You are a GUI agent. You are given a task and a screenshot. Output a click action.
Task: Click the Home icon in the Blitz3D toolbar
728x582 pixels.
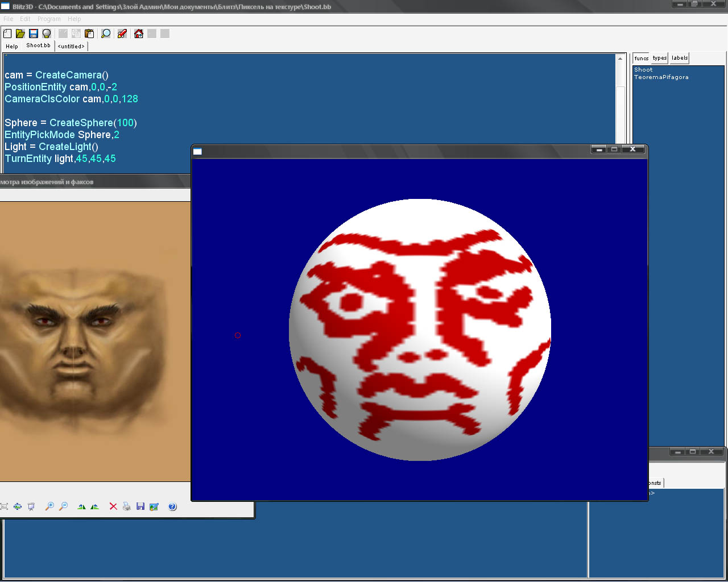(x=139, y=34)
